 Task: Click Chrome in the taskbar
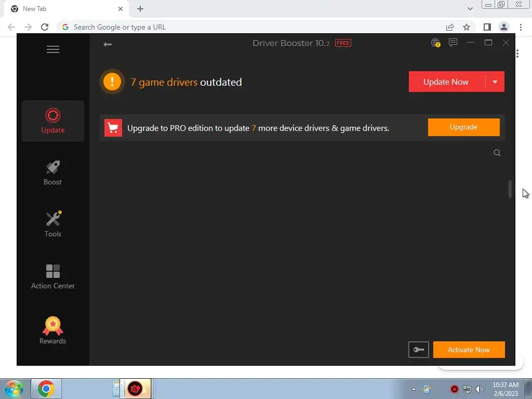click(46, 389)
